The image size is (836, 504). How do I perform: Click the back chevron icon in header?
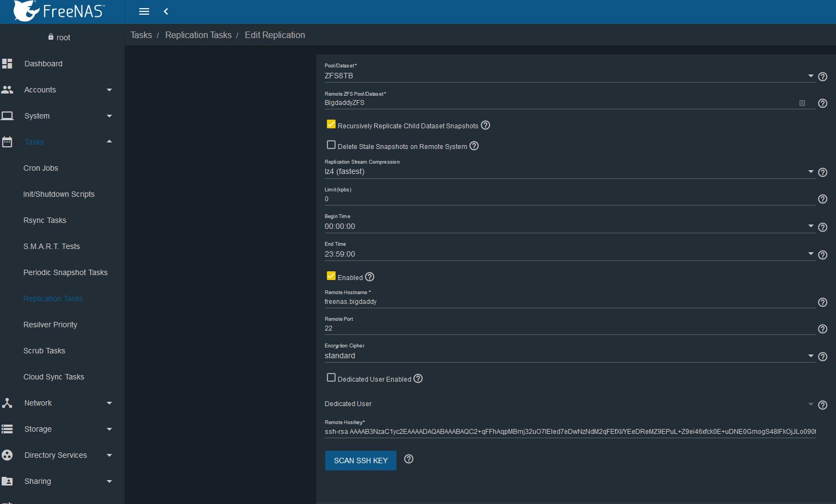pos(166,11)
